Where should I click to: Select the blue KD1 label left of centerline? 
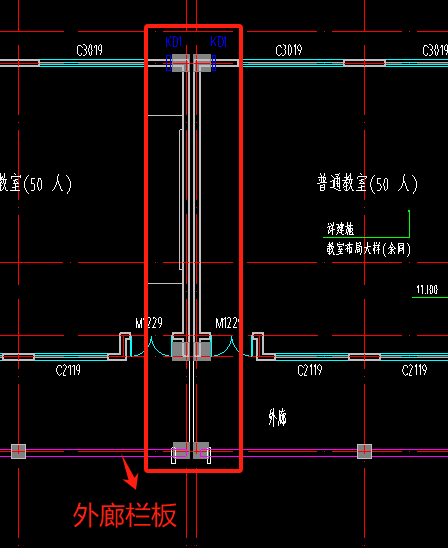click(174, 42)
